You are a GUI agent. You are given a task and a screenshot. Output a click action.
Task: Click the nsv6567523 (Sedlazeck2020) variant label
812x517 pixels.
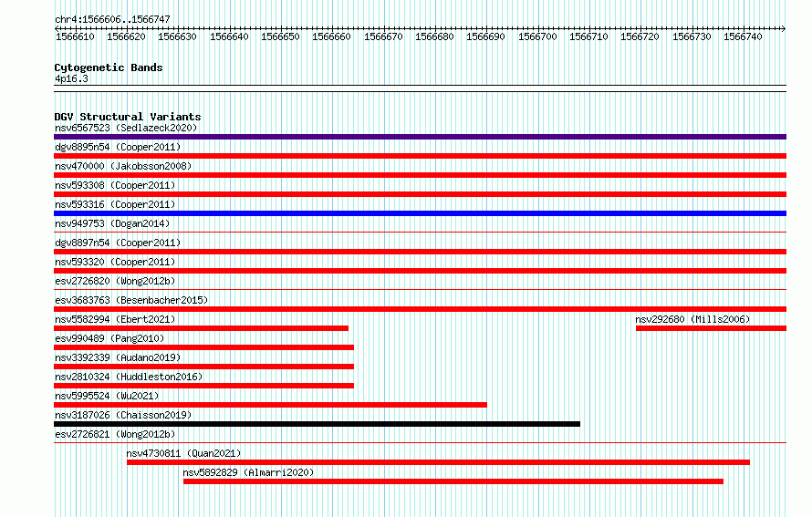coord(126,128)
